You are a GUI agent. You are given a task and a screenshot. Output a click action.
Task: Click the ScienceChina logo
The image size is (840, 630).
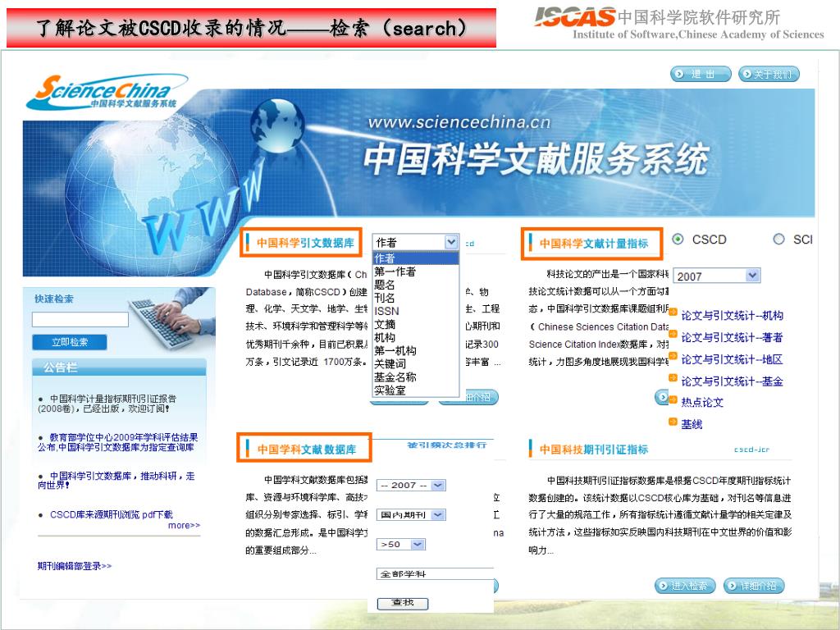tap(106, 92)
